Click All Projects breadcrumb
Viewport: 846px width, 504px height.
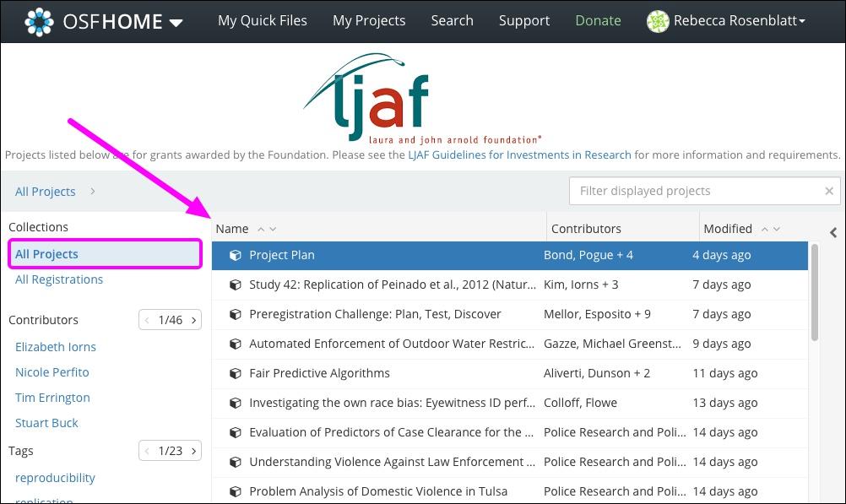(x=46, y=192)
